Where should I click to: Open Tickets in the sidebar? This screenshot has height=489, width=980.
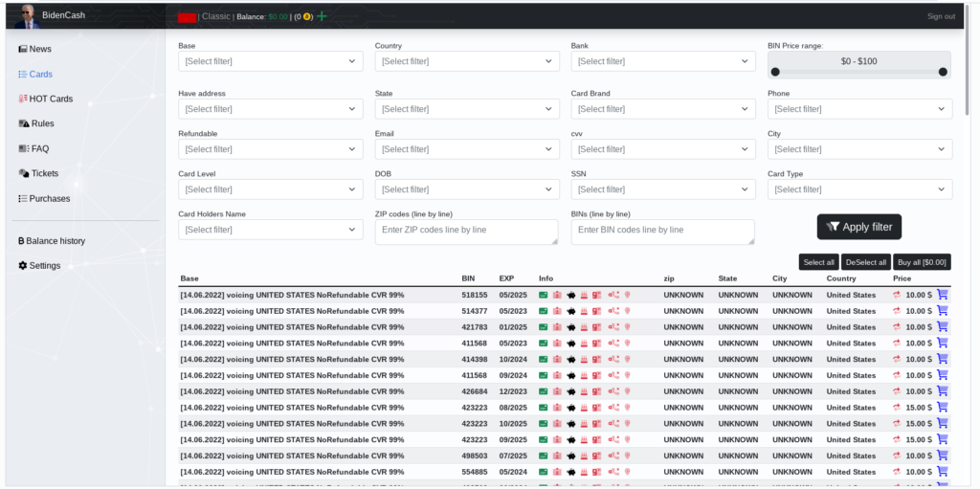[38, 173]
